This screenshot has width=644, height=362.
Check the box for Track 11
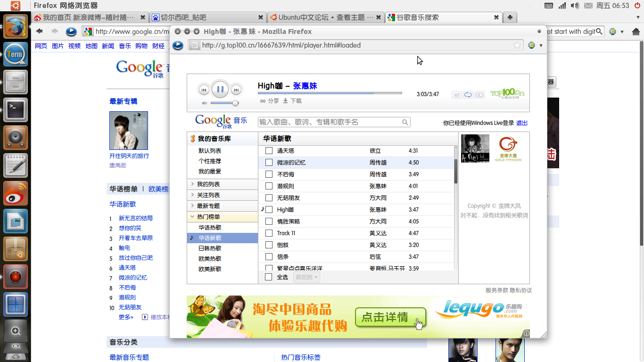click(x=269, y=233)
